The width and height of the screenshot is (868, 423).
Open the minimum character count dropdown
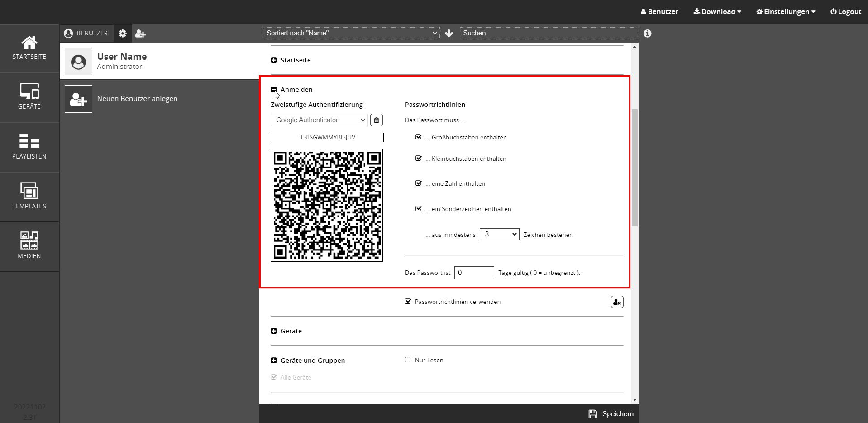(x=499, y=234)
